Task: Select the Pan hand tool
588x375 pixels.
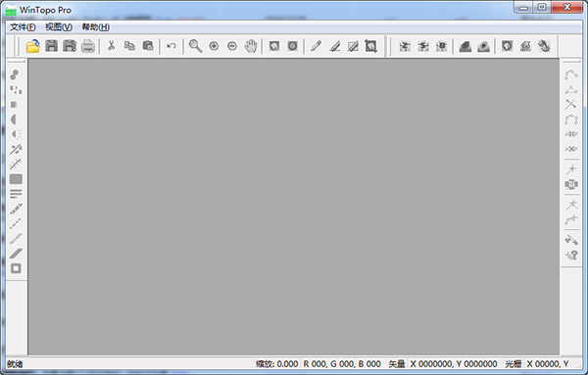Action: click(x=251, y=46)
